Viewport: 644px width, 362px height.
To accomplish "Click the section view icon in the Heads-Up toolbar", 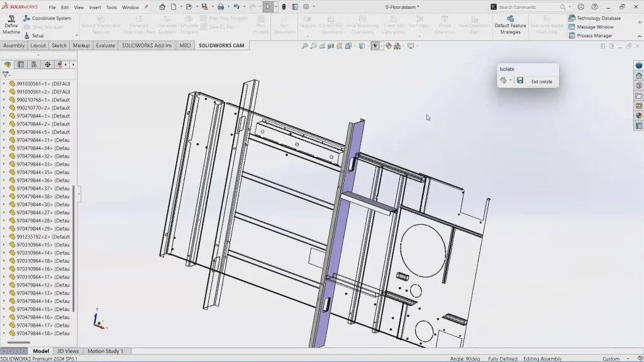I will click(x=331, y=45).
